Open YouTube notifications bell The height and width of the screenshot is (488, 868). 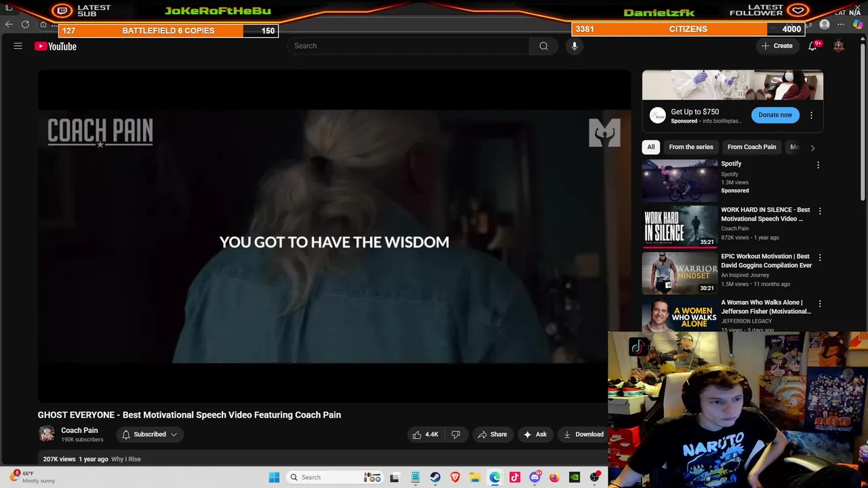point(812,46)
